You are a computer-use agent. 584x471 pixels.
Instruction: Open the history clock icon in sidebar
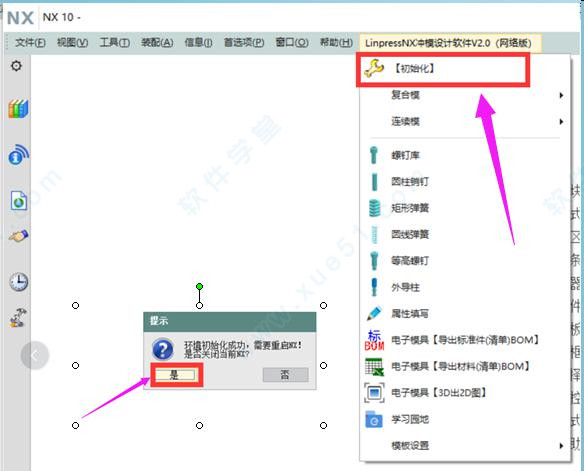click(18, 282)
